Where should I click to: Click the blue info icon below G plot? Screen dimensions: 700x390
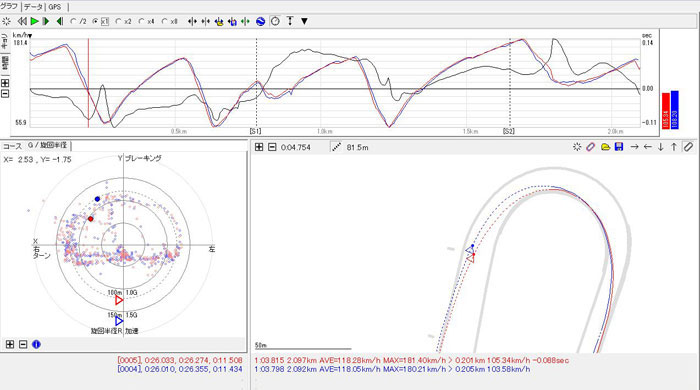(36, 344)
